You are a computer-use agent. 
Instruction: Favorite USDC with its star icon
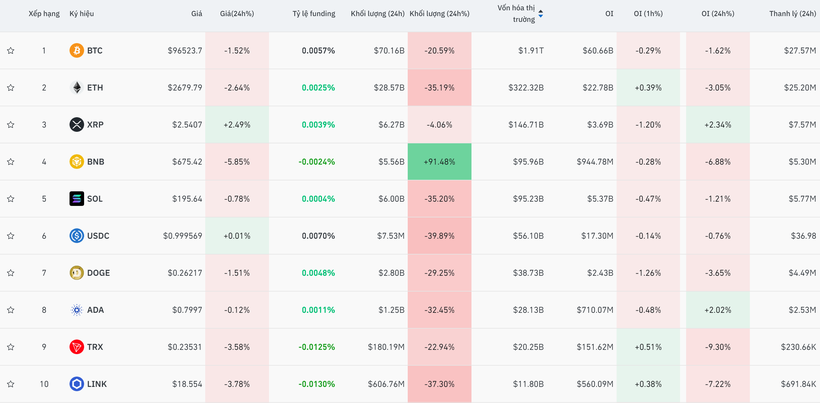coord(10,236)
